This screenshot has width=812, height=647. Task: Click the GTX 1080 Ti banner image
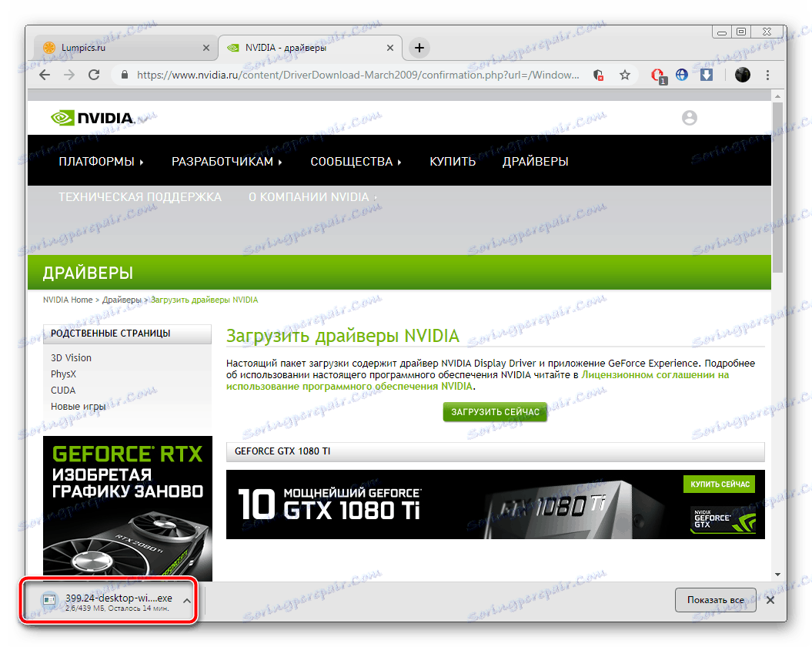[x=495, y=505]
